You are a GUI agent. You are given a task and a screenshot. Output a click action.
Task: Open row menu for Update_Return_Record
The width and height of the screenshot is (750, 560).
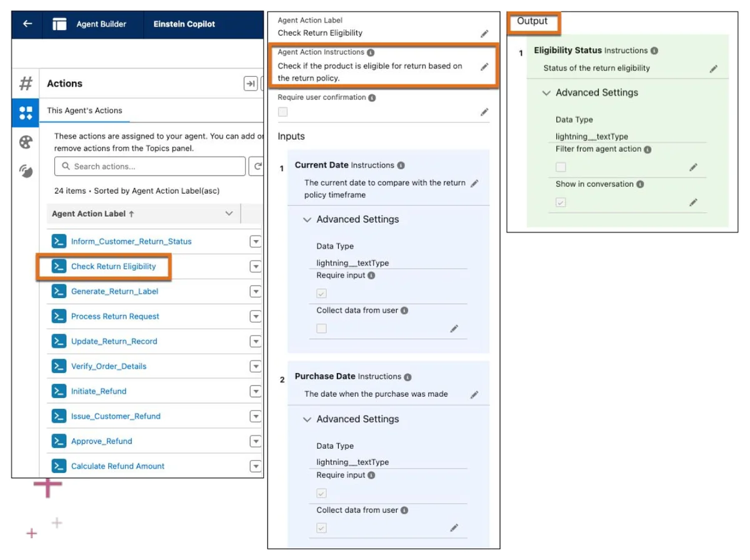pyautogui.click(x=255, y=342)
